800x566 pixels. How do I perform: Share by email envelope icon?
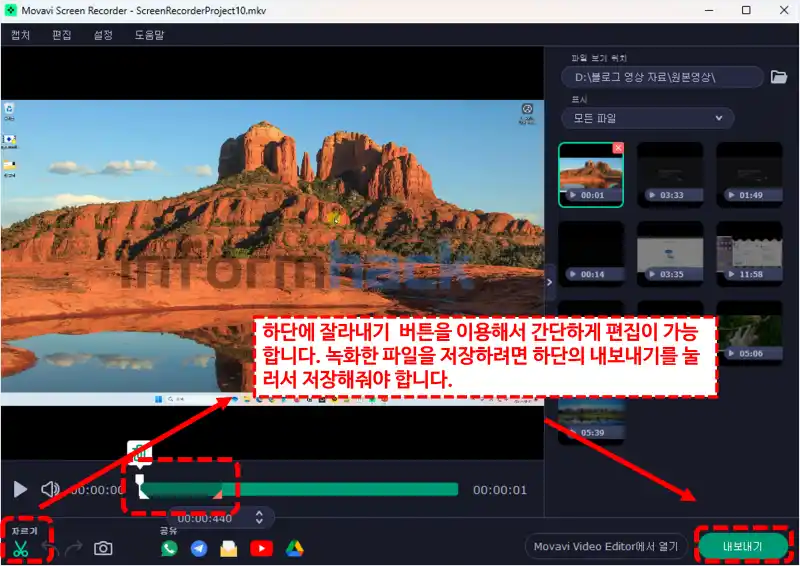tap(229, 549)
